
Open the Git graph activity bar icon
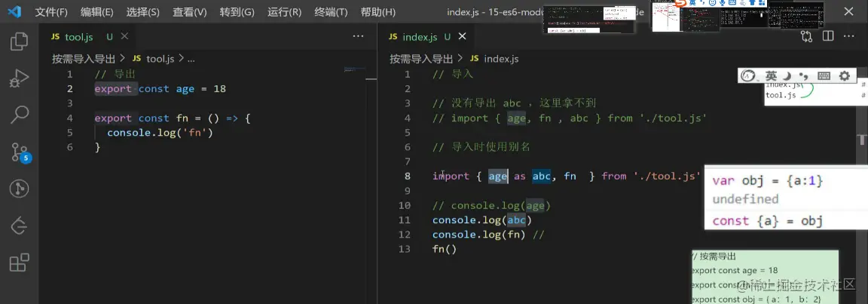[x=20, y=189]
